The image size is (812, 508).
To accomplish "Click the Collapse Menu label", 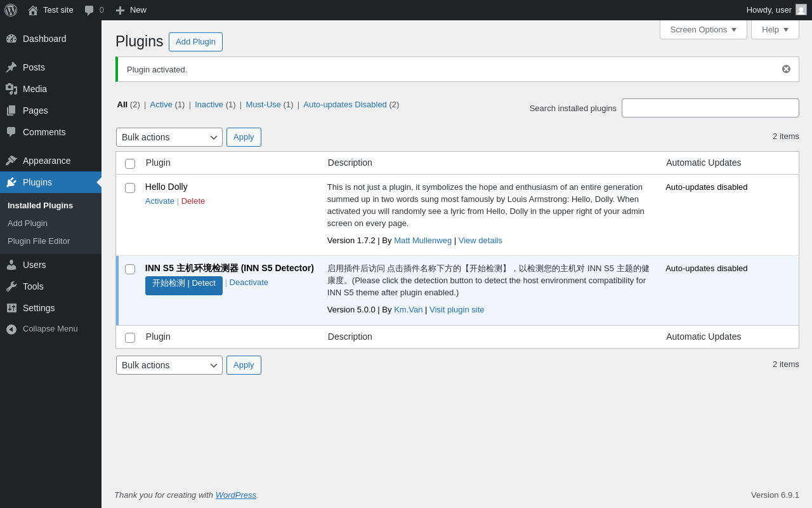I will pyautogui.click(x=50, y=329).
